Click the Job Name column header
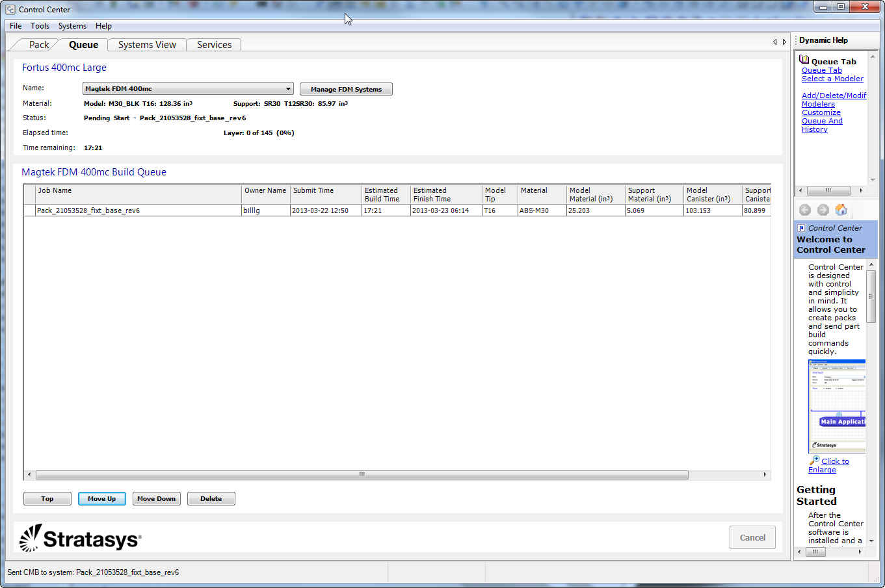This screenshot has height=588, width=885. (x=139, y=194)
